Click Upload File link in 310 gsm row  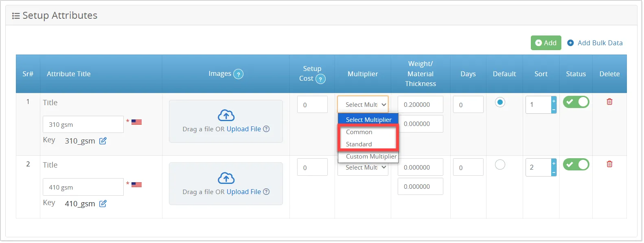click(244, 129)
